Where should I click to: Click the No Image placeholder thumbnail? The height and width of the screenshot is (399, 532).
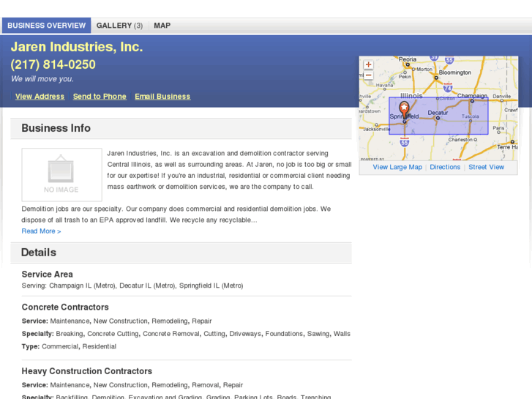[61, 174]
